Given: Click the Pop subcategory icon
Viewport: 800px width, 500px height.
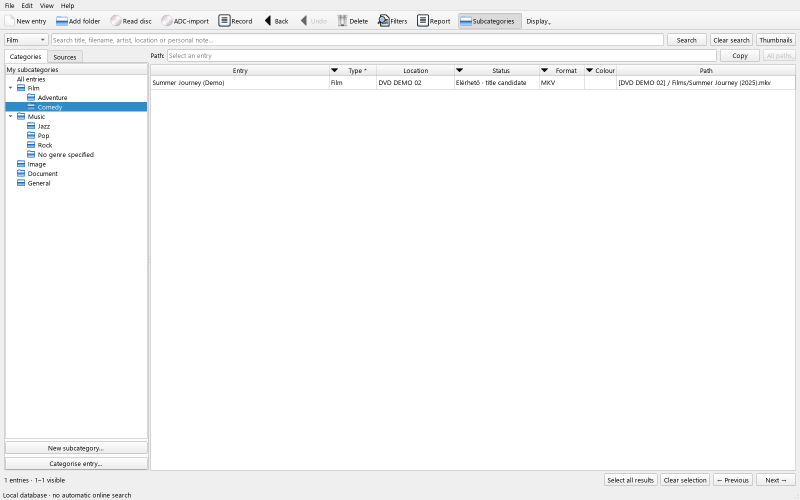Looking at the screenshot, I should (31, 136).
